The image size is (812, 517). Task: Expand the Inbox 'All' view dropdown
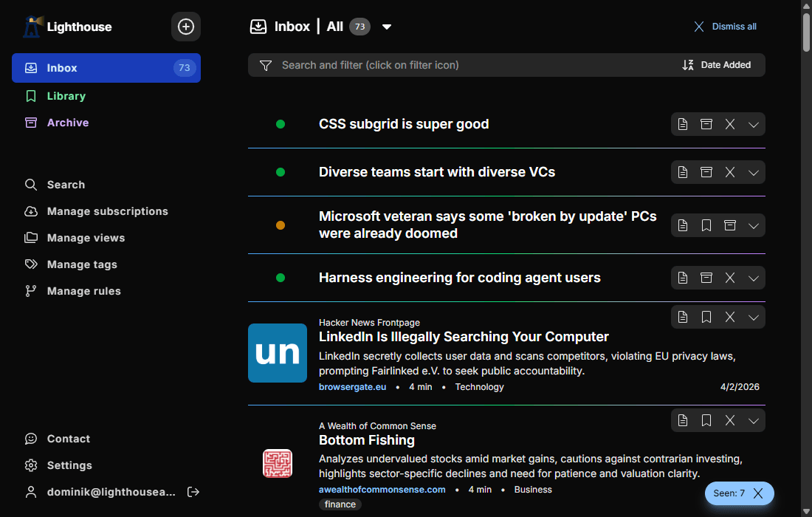387,27
